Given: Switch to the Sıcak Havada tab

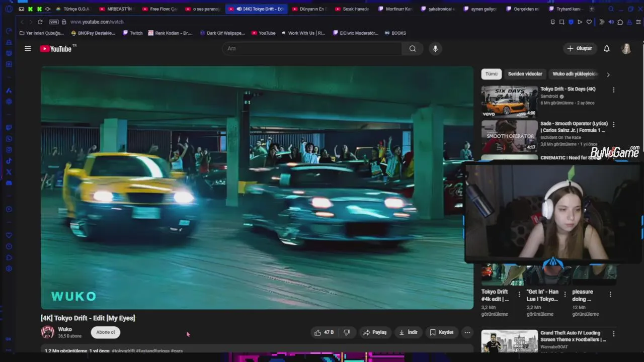Looking at the screenshot, I should click(x=352, y=9).
